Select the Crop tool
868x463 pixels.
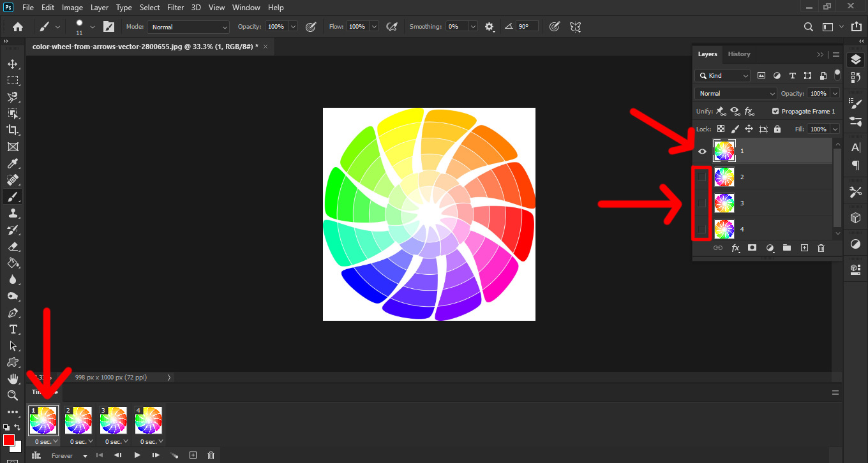tap(12, 129)
